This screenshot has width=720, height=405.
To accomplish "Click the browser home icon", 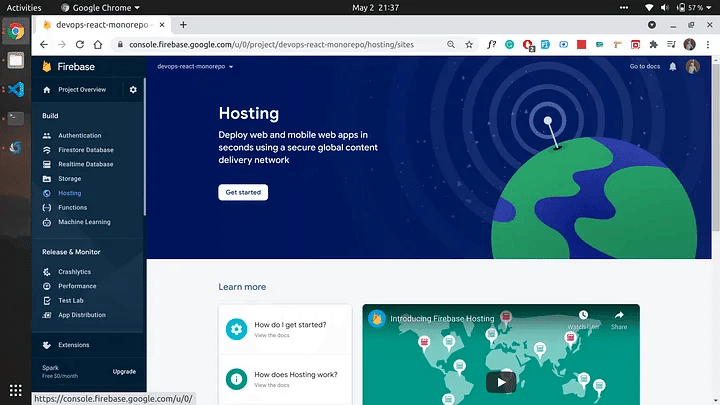I will click(x=98, y=45).
